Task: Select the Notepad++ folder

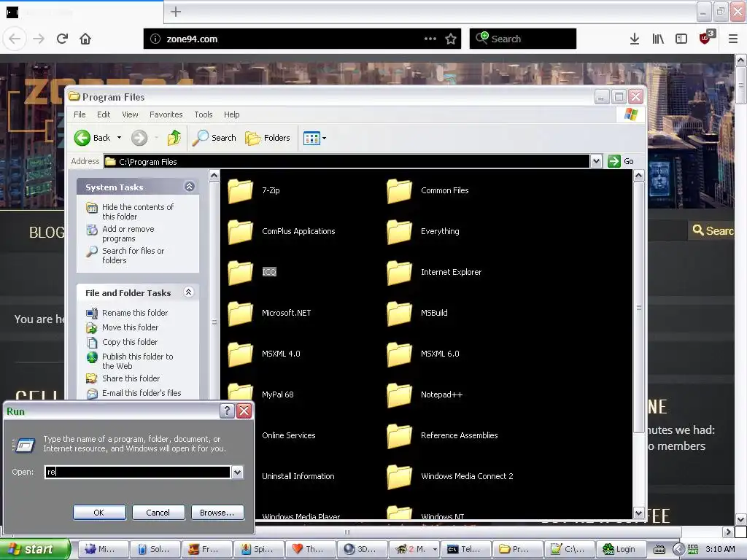Action: coord(425,394)
